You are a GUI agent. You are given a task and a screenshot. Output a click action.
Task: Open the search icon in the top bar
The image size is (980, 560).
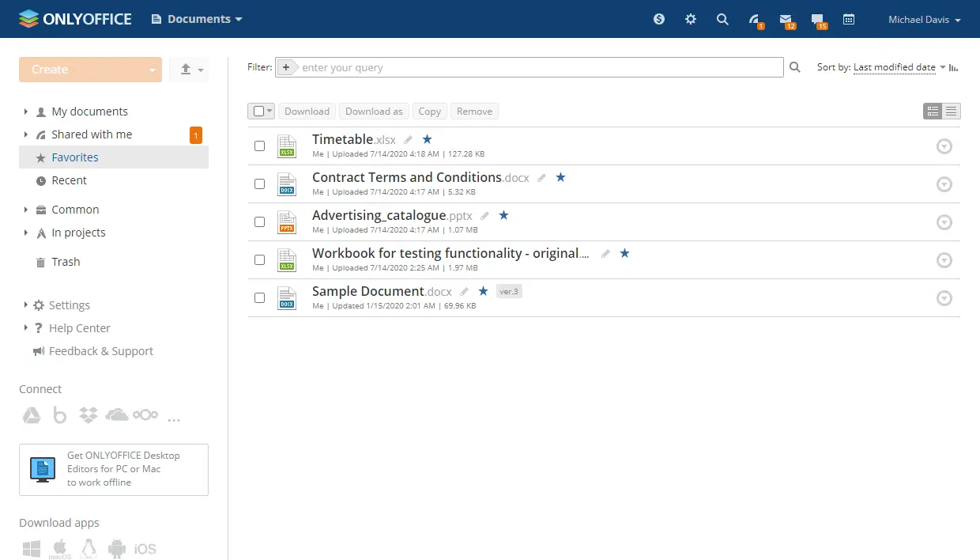tap(722, 19)
